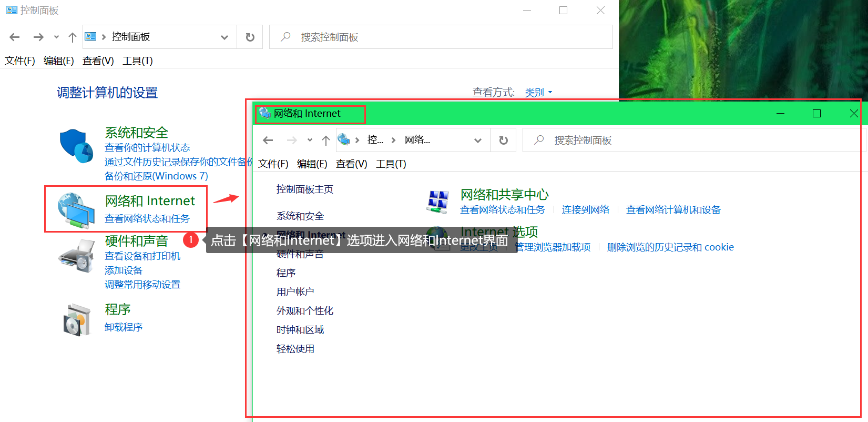Open the 系统和安全 shield icon

tap(76, 146)
